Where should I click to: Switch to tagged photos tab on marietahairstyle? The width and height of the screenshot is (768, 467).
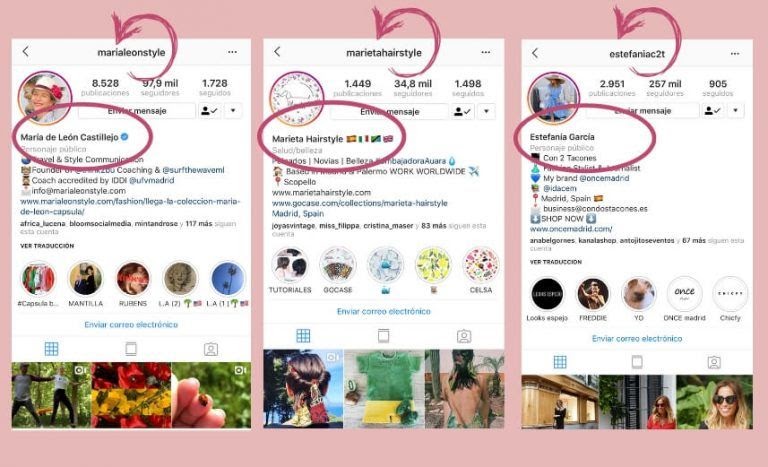click(464, 336)
